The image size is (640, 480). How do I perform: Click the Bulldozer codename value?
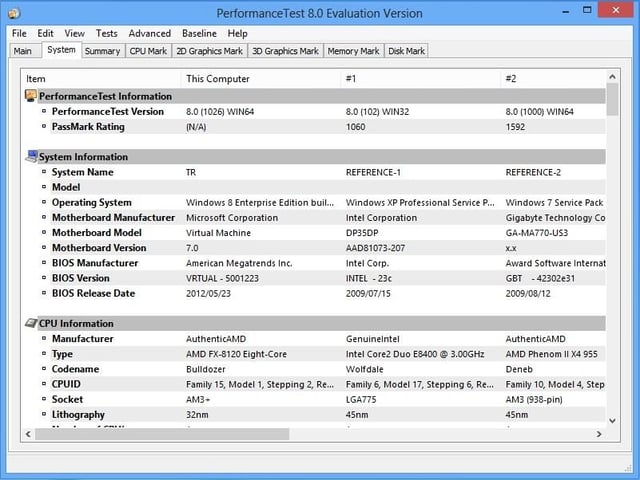(205, 369)
